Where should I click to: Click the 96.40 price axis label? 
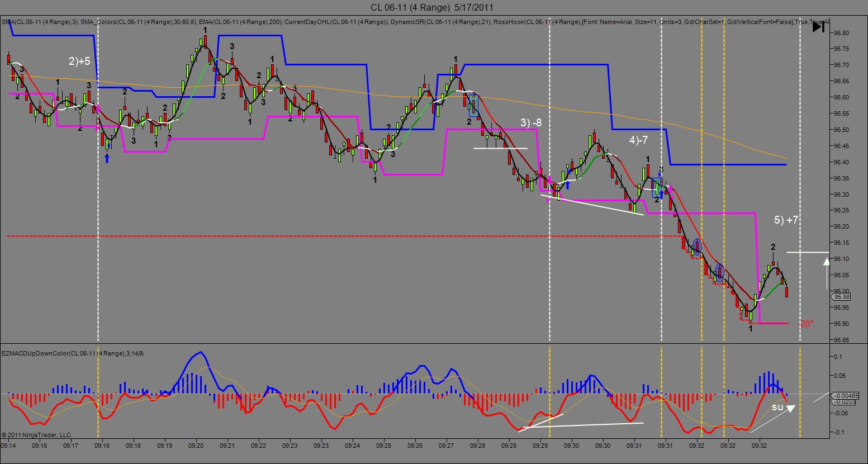point(841,162)
